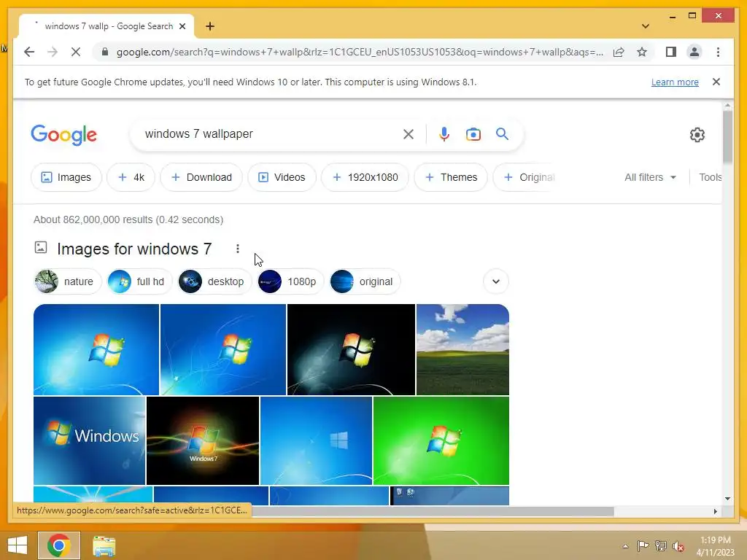
Task: Click the muted volume tray icon
Action: [678, 546]
